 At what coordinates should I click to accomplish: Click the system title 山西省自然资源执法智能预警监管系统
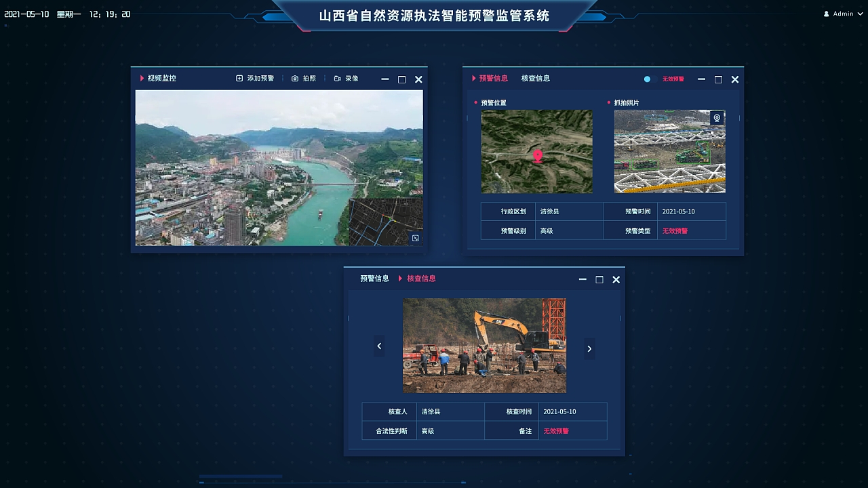tap(434, 15)
